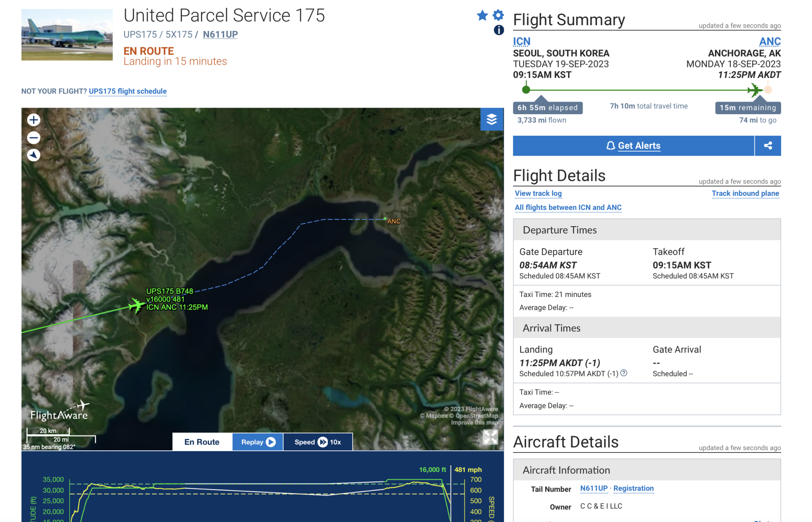Start flight Replay playback
The height and width of the screenshot is (522, 812).
[x=258, y=442]
